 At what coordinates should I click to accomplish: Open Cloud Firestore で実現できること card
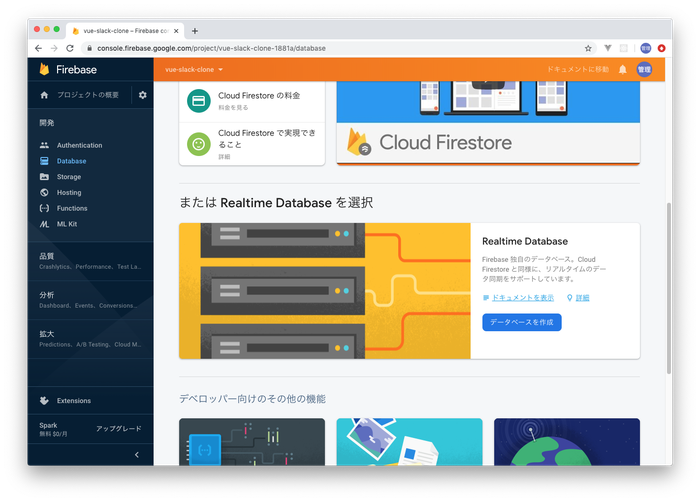pos(252,144)
